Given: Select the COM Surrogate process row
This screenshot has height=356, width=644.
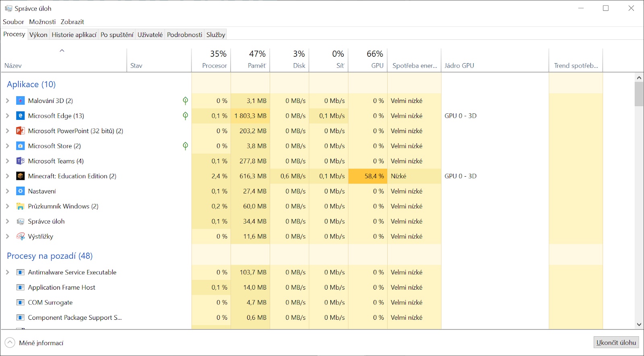Looking at the screenshot, I should pos(302,302).
